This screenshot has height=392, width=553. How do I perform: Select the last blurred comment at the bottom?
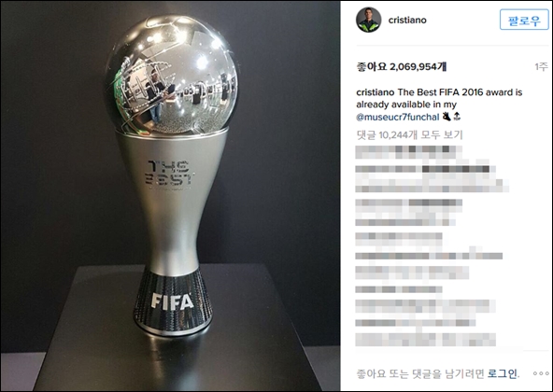pos(426,339)
